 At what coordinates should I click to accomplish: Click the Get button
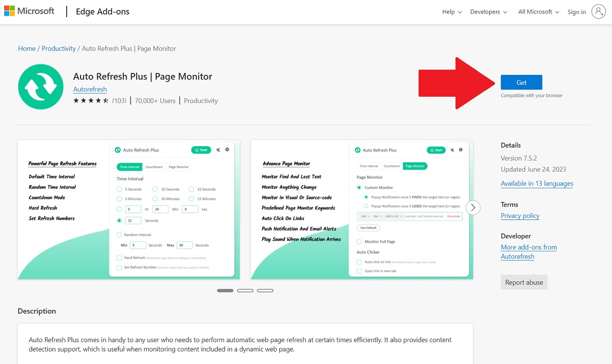[521, 82]
